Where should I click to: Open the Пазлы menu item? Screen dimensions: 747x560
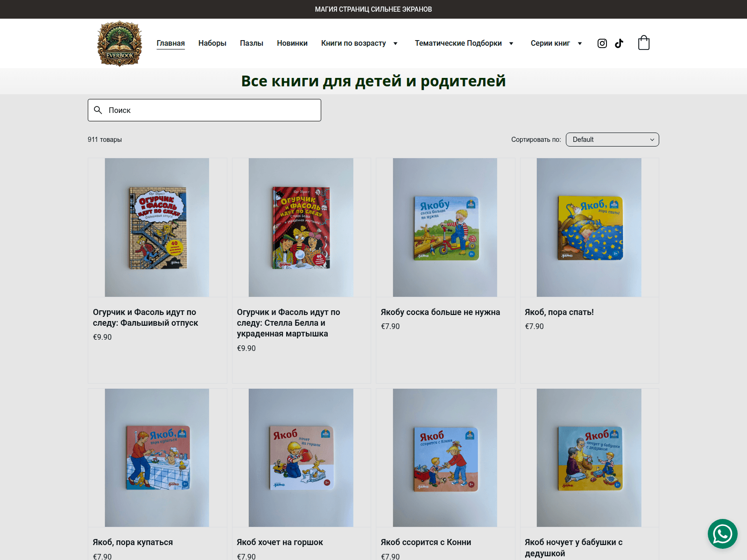pos(252,43)
